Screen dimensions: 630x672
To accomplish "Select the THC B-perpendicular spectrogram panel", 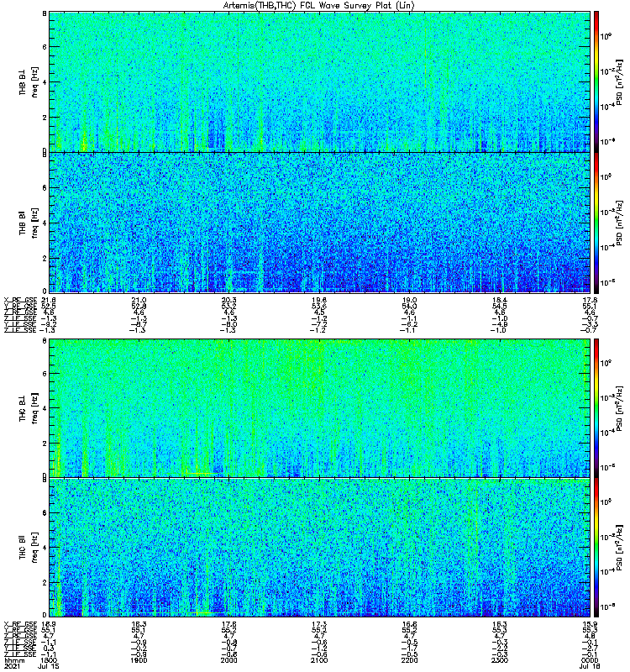I will tap(320, 408).
